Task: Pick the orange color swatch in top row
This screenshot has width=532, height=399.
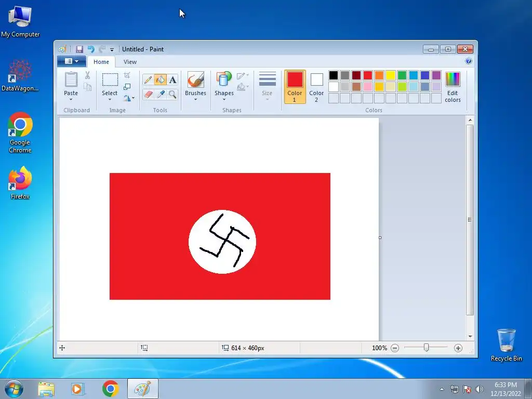Action: click(x=379, y=75)
